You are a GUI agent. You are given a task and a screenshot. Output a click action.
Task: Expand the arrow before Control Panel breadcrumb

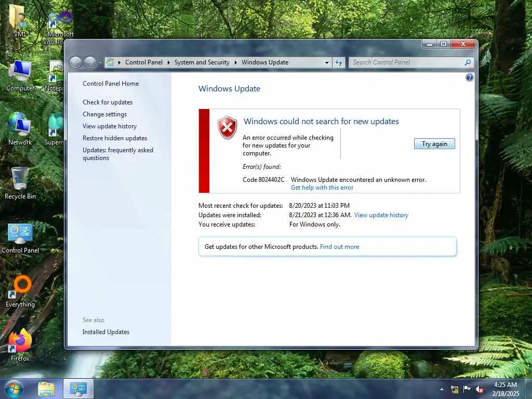point(119,62)
